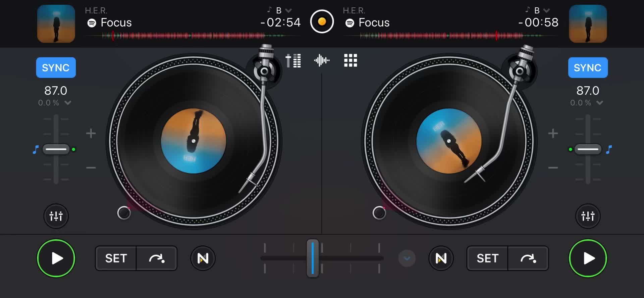Jump to cue point on right deck

[x=528, y=258]
